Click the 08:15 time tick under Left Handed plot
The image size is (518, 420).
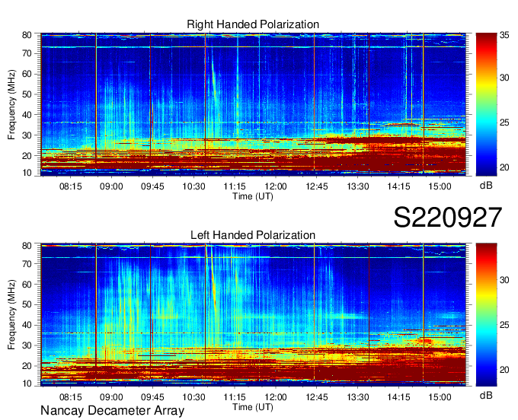pos(70,396)
